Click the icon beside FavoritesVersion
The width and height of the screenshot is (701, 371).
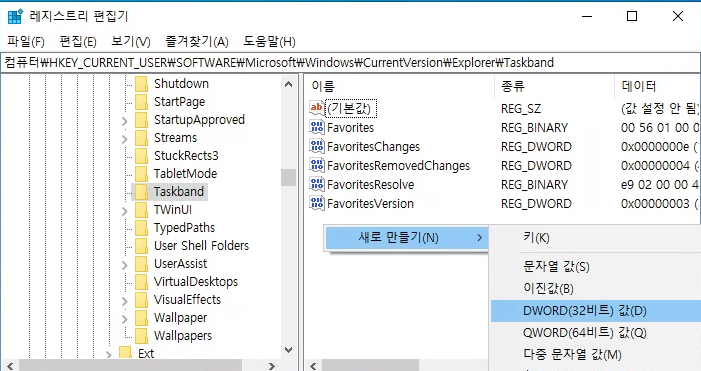(317, 203)
